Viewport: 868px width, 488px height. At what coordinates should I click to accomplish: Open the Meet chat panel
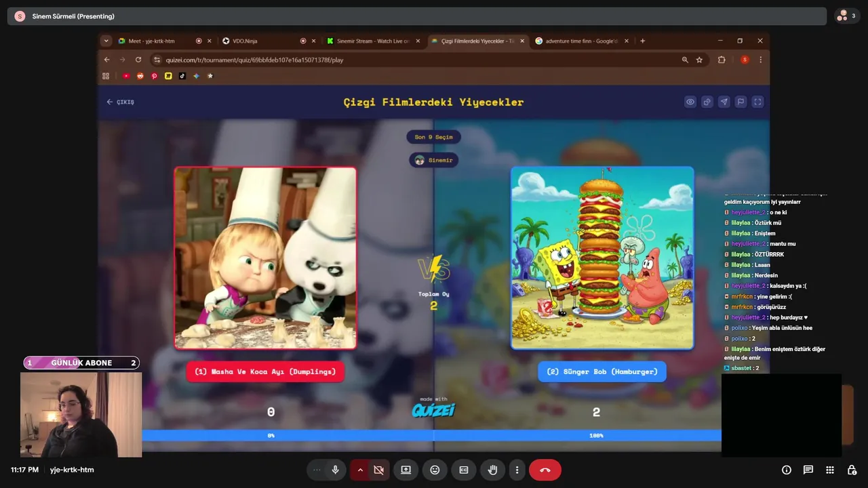[808, 470]
